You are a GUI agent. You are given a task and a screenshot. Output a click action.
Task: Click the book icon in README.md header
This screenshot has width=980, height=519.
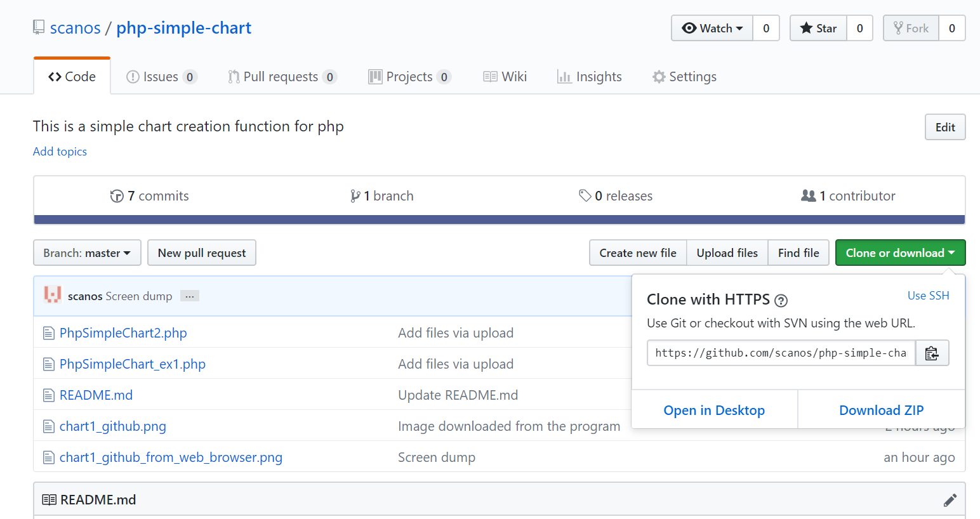coord(49,500)
